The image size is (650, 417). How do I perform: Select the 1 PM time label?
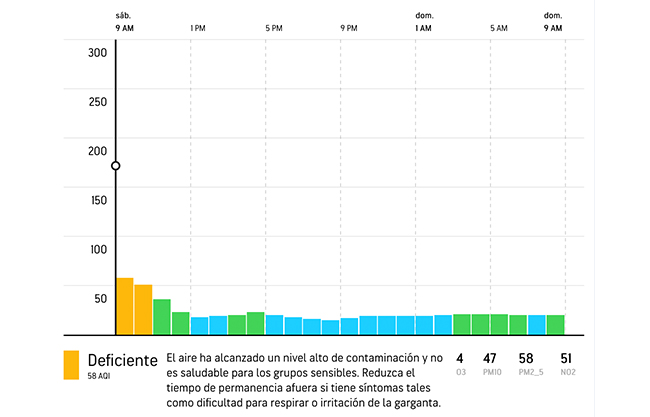[198, 28]
